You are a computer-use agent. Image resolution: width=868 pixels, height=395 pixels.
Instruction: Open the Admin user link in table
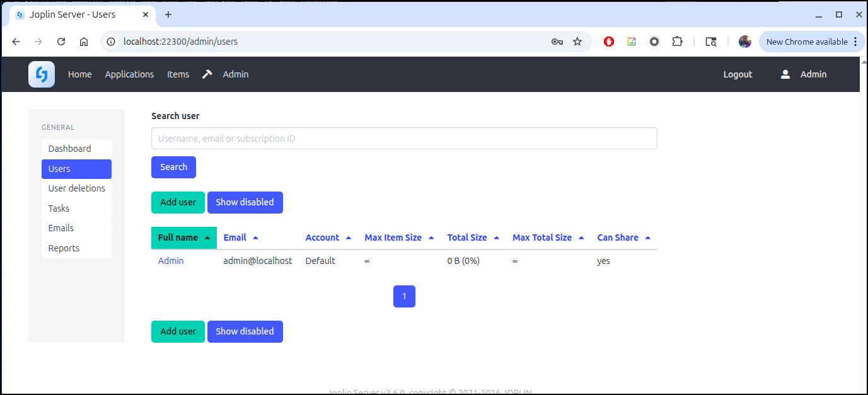pyautogui.click(x=171, y=261)
